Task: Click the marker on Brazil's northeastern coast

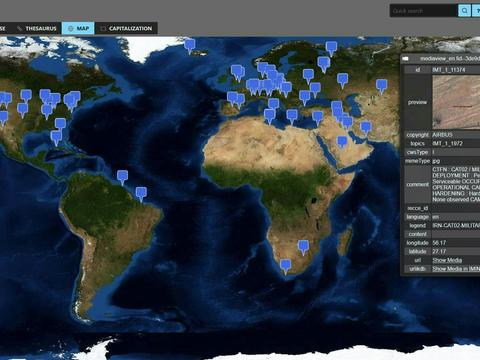Action: pos(141,194)
